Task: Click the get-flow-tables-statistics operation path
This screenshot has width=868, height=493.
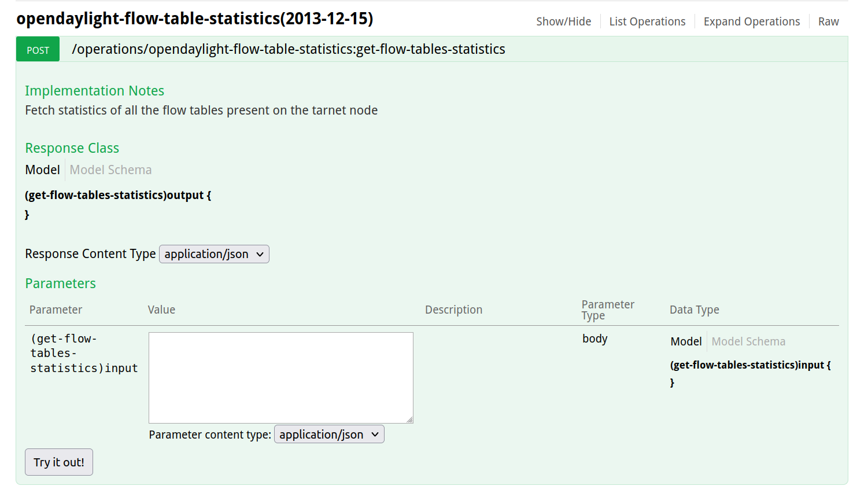Action: pos(288,49)
